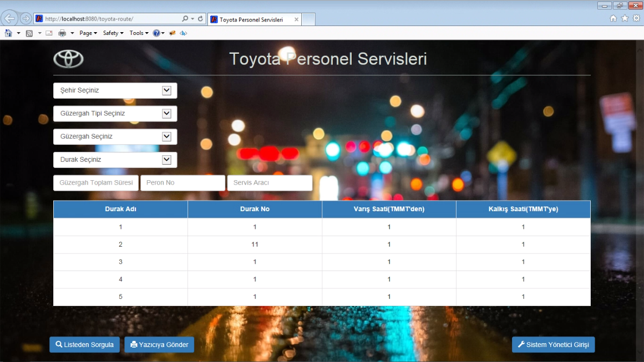Viewport: 644px width, 362px height.
Task: Click the browser Forward arrow button
Action: 26,18
